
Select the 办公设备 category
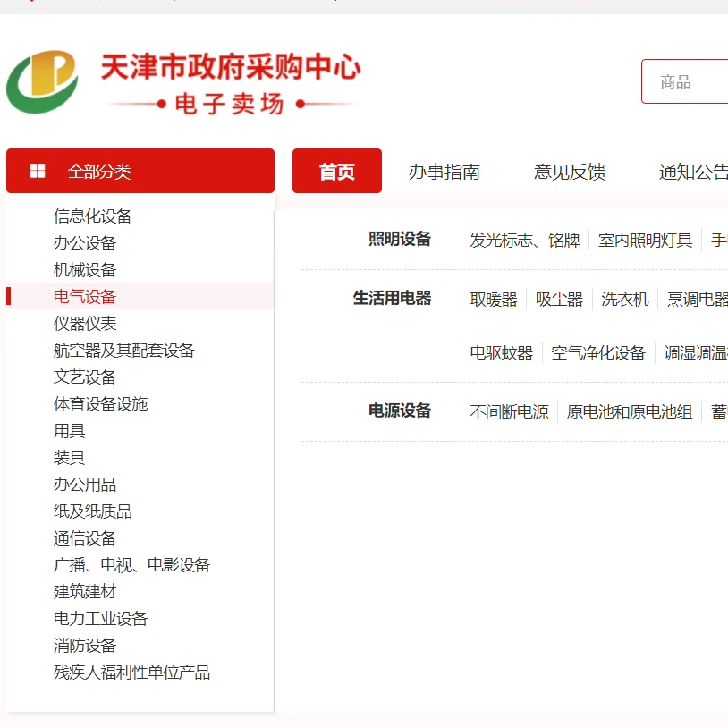point(85,243)
